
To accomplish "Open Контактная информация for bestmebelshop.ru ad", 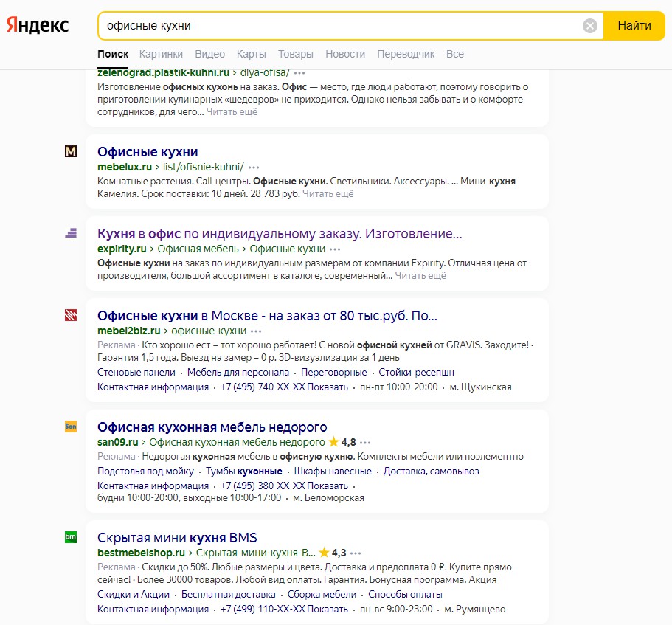I will point(153,610).
